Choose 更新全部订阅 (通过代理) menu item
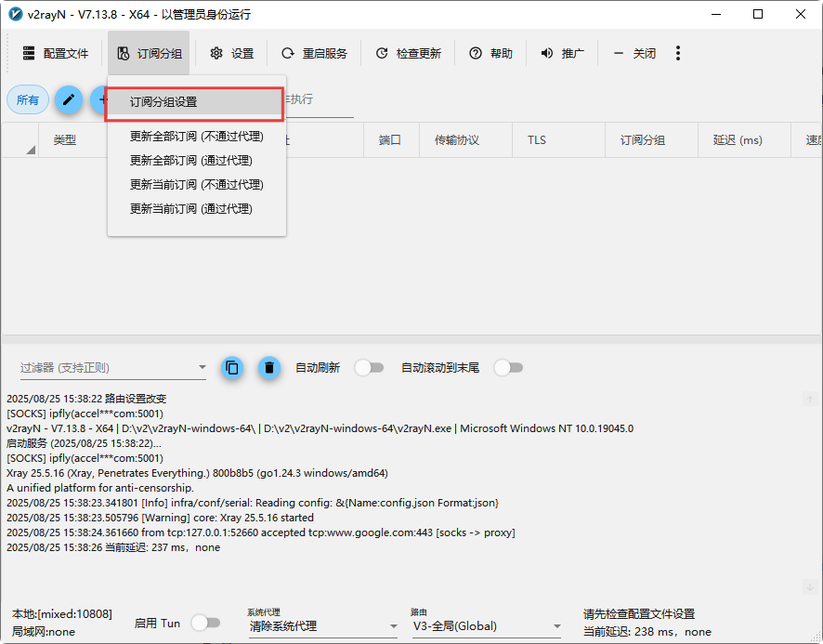 point(191,161)
